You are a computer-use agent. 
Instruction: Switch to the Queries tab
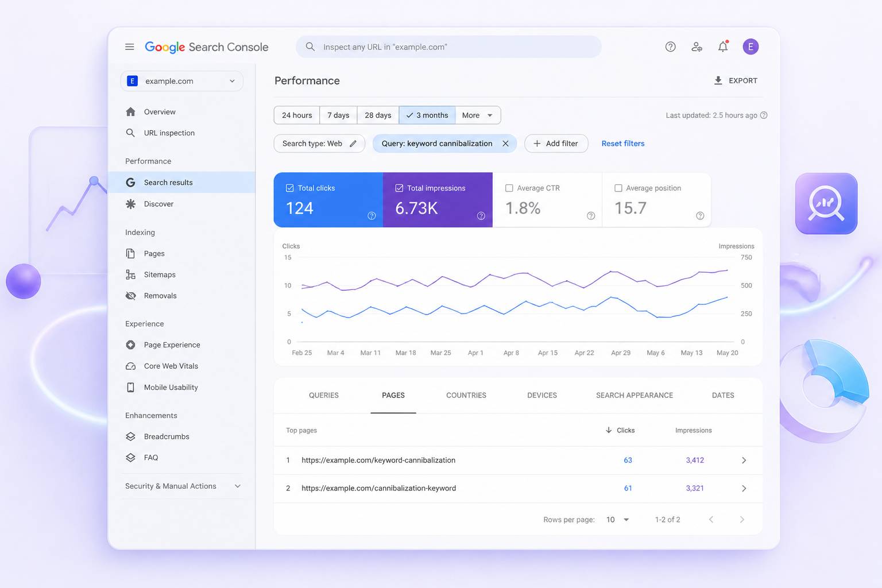(324, 395)
